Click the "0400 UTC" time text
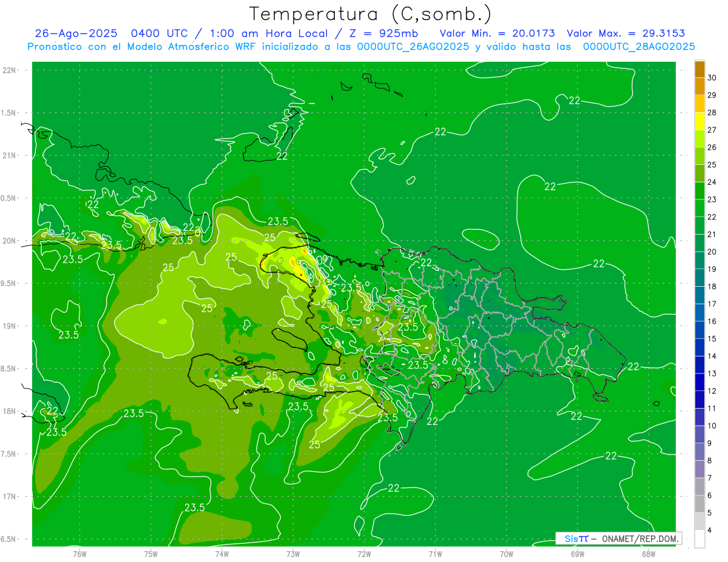The height and width of the screenshot is (562, 728). (160, 33)
